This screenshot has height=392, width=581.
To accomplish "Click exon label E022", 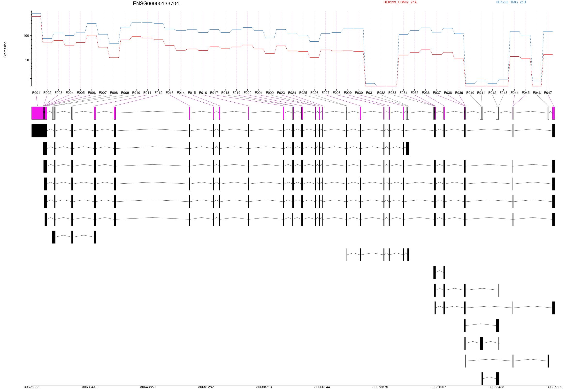I will [270, 93].
